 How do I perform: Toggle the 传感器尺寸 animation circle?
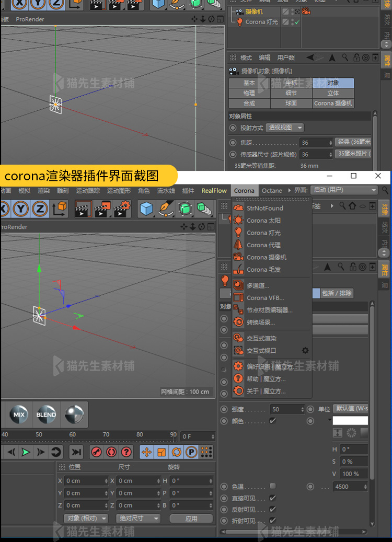click(233, 155)
